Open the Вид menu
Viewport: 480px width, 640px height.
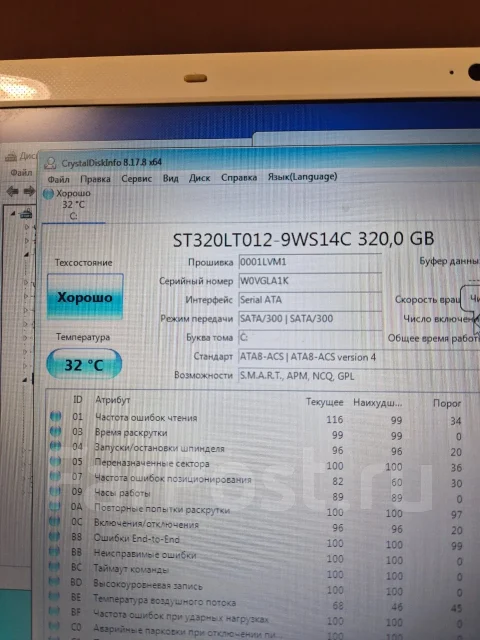[170, 178]
